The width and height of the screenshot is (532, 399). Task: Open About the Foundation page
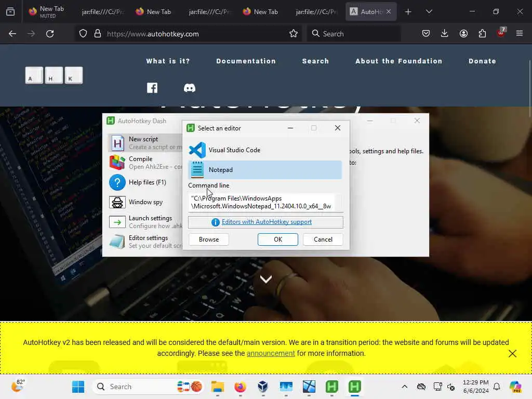coord(399,61)
